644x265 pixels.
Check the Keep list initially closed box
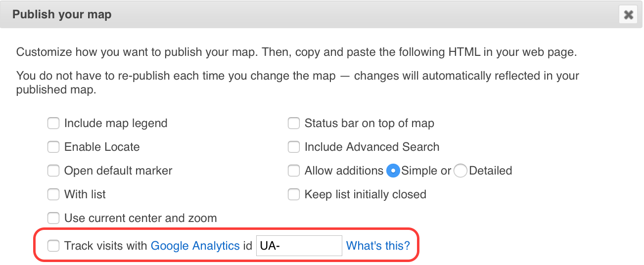294,194
